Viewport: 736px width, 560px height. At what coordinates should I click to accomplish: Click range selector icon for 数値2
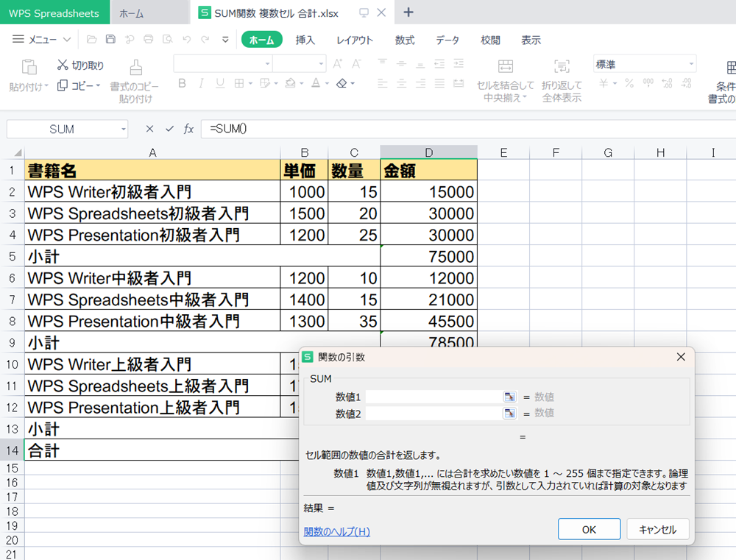(x=509, y=413)
